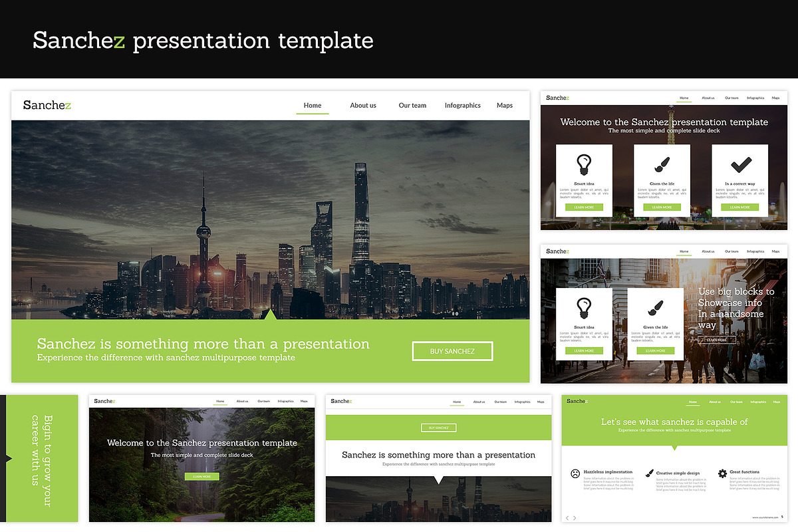Open Our team in the large skyline slide menu
Image resolution: width=798 pixels, height=532 pixels.
coord(412,105)
